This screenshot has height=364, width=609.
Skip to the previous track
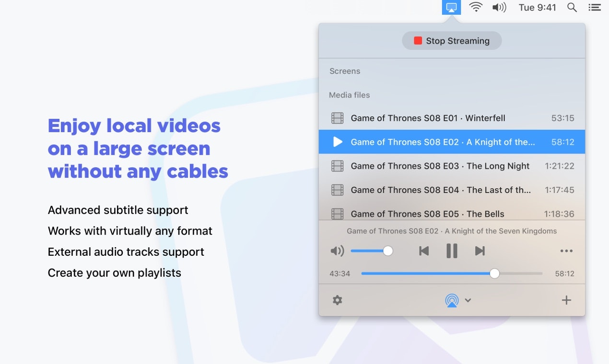(x=424, y=251)
